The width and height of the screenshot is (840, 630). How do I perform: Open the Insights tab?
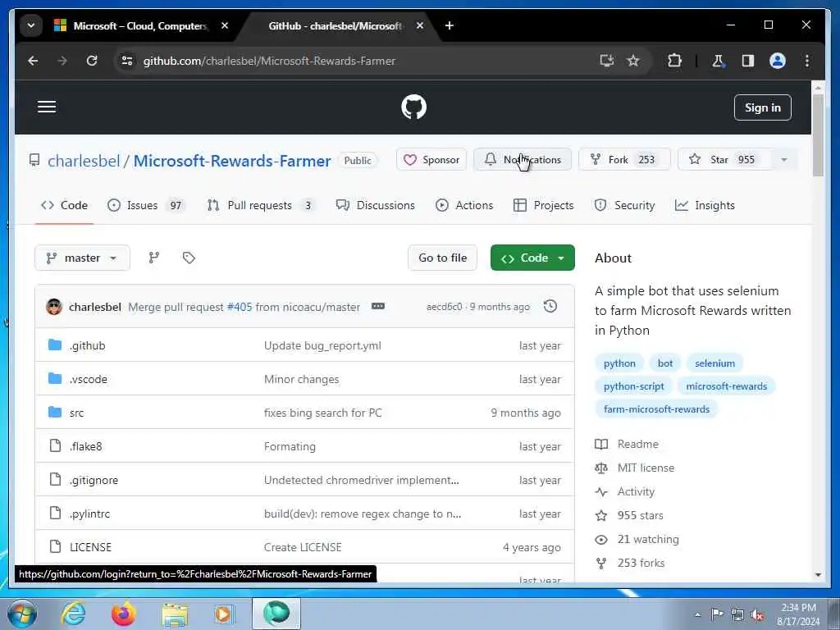point(705,205)
